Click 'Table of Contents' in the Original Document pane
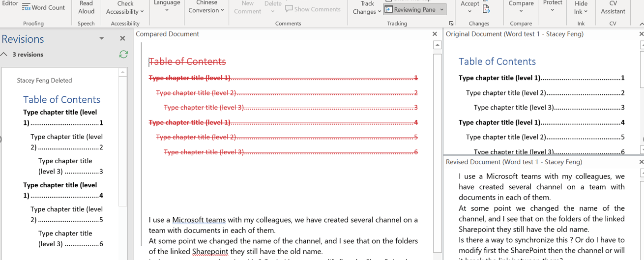This screenshot has width=644, height=260. [x=497, y=61]
